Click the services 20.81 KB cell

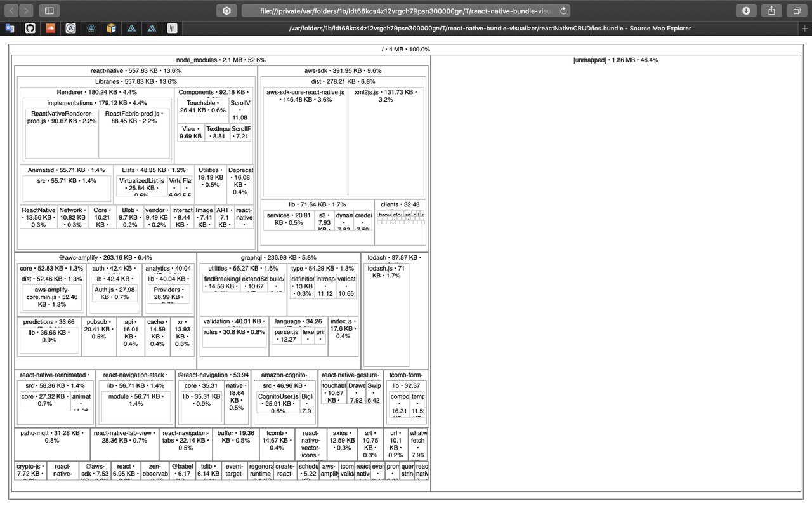[x=289, y=220]
